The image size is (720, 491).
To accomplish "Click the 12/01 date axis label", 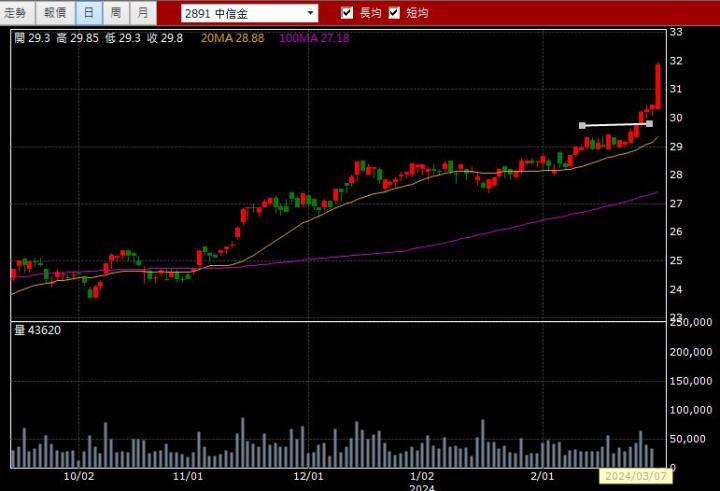I will point(308,476).
